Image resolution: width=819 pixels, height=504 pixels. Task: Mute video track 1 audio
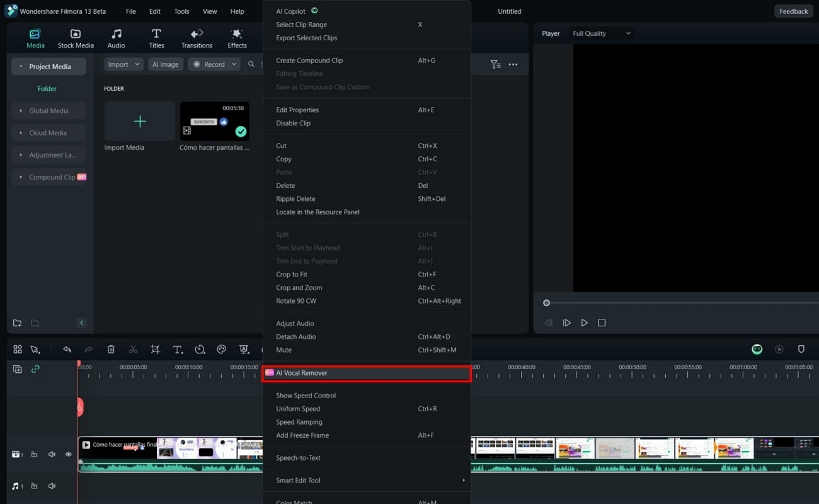click(52, 454)
